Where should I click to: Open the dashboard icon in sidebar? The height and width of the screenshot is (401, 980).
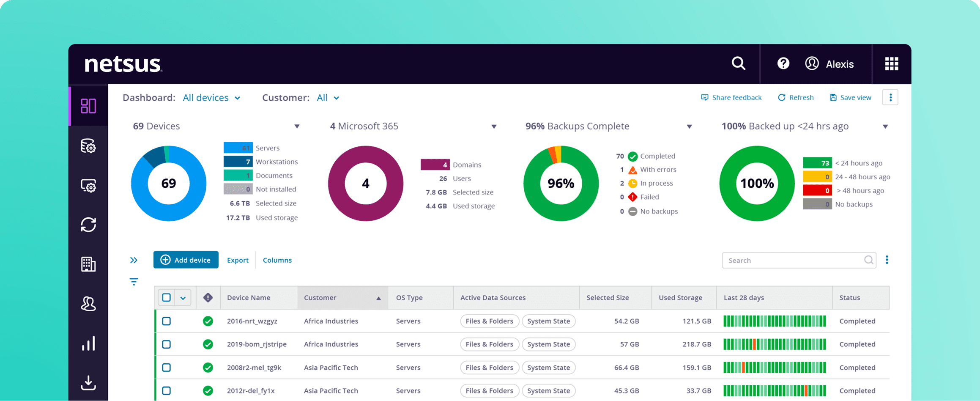(88, 106)
